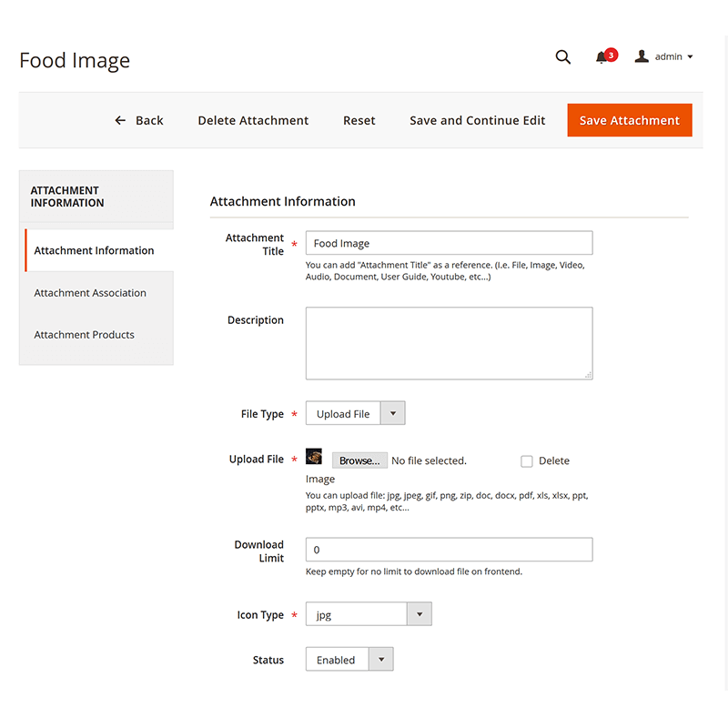
Task: Click the Save Attachment button
Action: 629,119
